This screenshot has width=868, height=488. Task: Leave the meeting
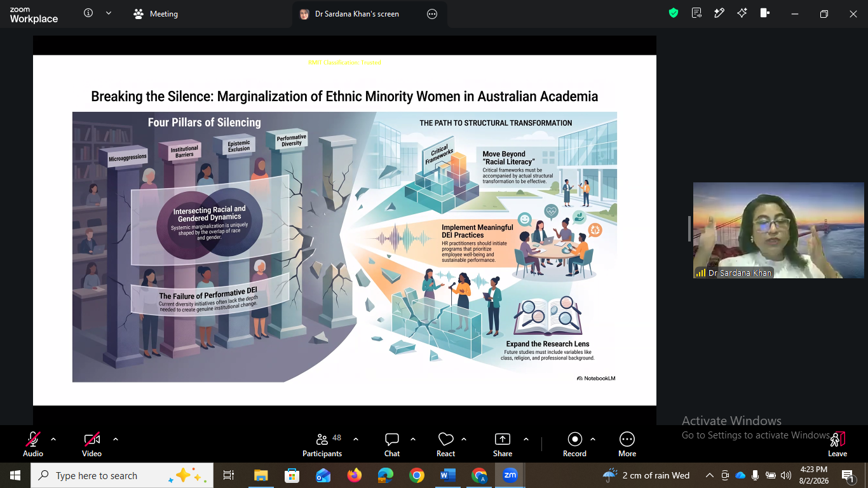coord(837,444)
